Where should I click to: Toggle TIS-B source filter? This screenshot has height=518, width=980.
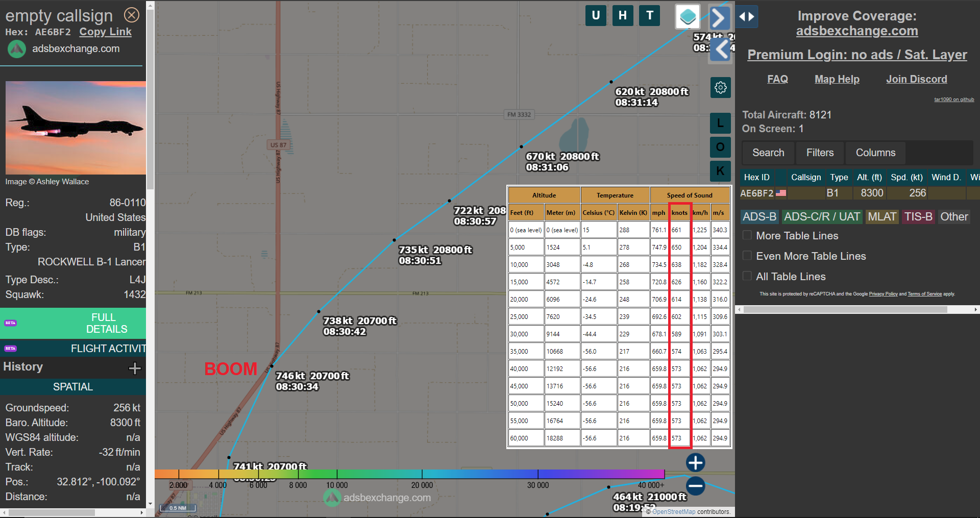coord(918,217)
